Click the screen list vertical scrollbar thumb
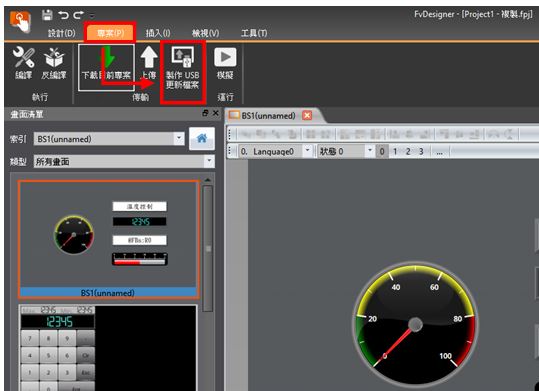The height and width of the screenshot is (391, 539). (x=208, y=249)
